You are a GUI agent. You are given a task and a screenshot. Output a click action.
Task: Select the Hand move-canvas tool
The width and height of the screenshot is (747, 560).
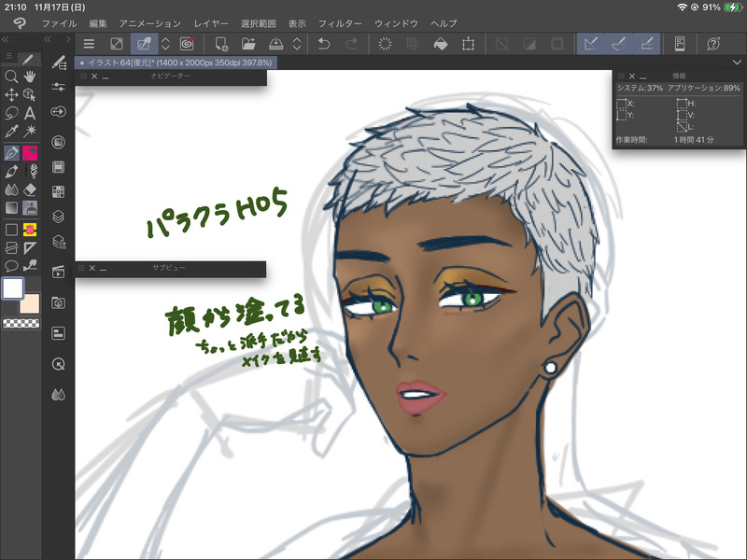pos(30,77)
